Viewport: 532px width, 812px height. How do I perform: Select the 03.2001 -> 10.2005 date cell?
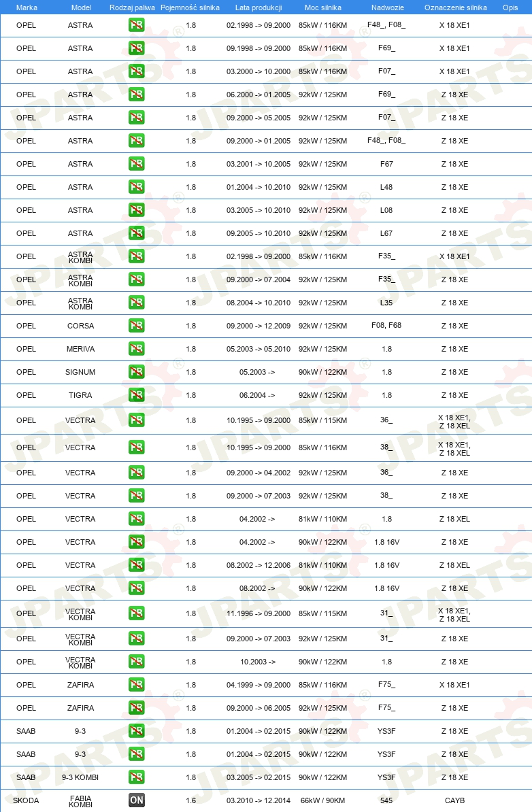[259, 164]
